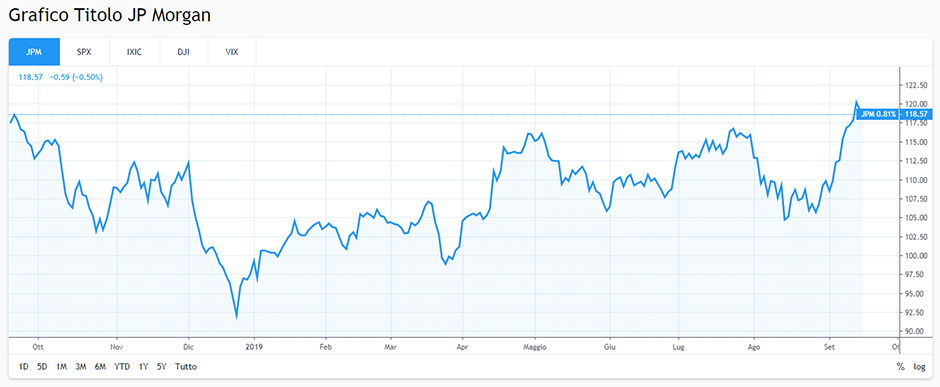
Task: Click the 118.57 current price tag on axis
Action: (x=916, y=114)
